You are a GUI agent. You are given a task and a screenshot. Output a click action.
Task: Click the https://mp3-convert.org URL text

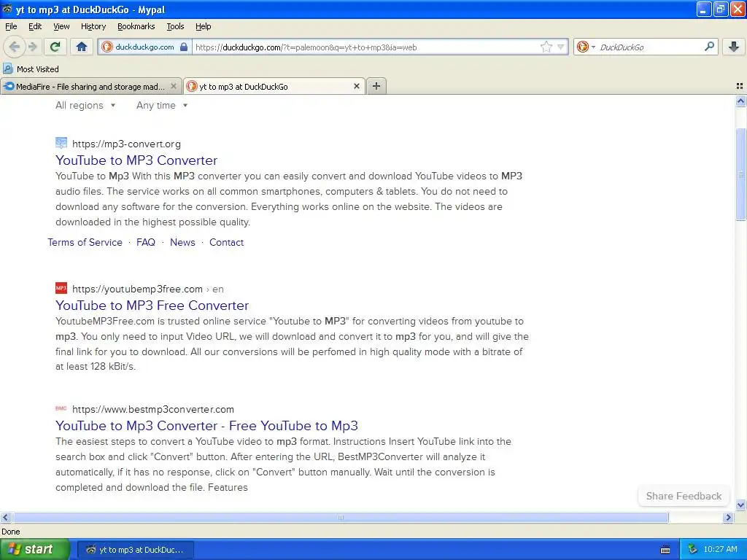(x=126, y=144)
